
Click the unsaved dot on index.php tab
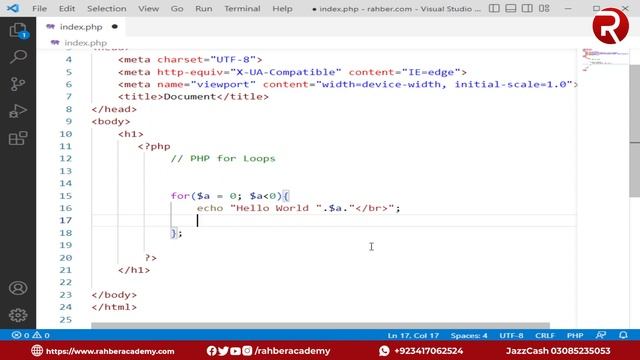click(115, 27)
